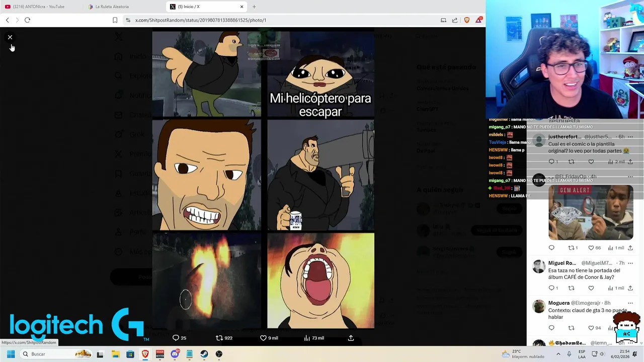Screen dimensions: 644x362
Task: Open a new browser tab
Action: (x=254, y=7)
